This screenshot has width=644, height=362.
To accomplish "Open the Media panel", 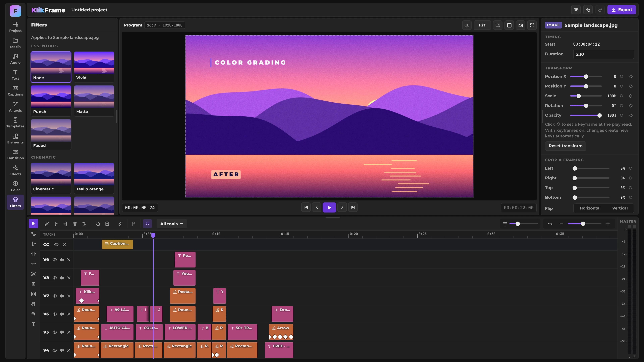I will (15, 43).
